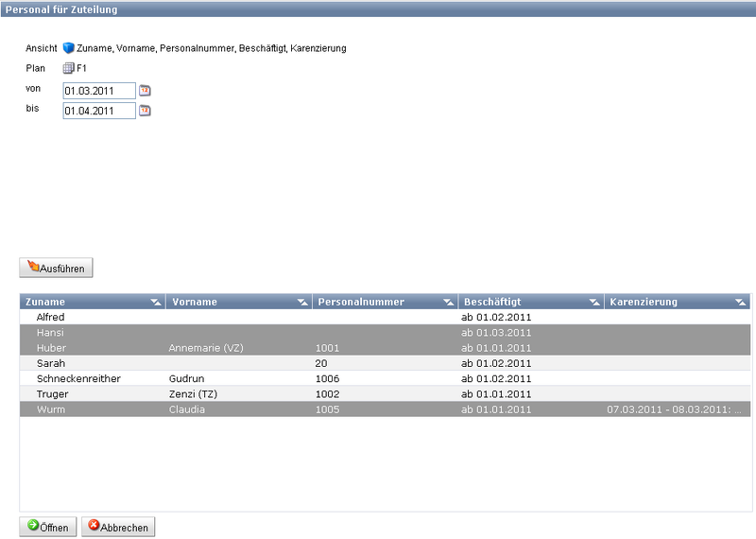Viewport: 756px width, 539px height.
Task: Open the Vorname column sort dropdown
Action: pyautogui.click(x=301, y=303)
